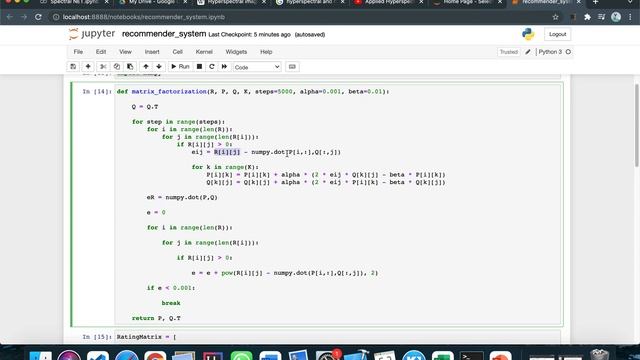
Task: Go back with the browser back arrow
Action: click(x=10, y=17)
